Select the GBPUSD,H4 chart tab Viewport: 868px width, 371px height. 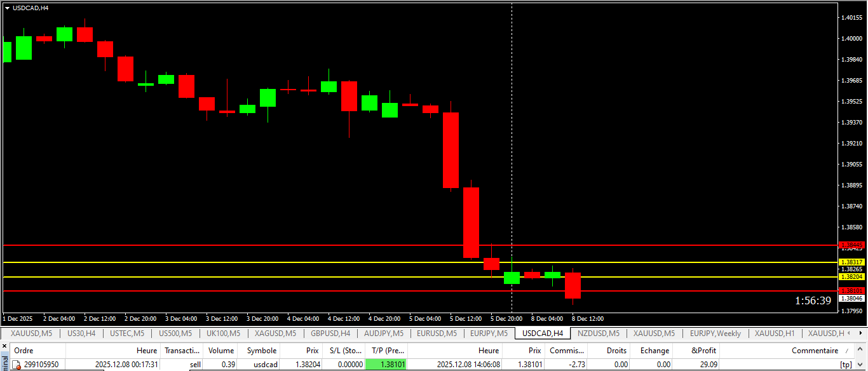tap(330, 333)
